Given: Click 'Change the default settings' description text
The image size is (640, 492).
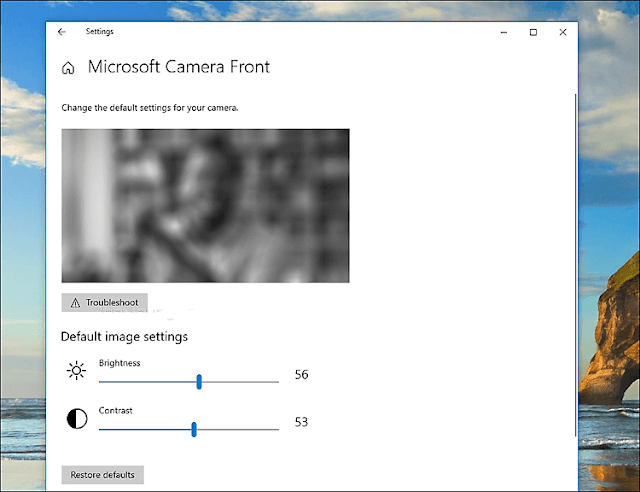Looking at the screenshot, I should coord(150,108).
